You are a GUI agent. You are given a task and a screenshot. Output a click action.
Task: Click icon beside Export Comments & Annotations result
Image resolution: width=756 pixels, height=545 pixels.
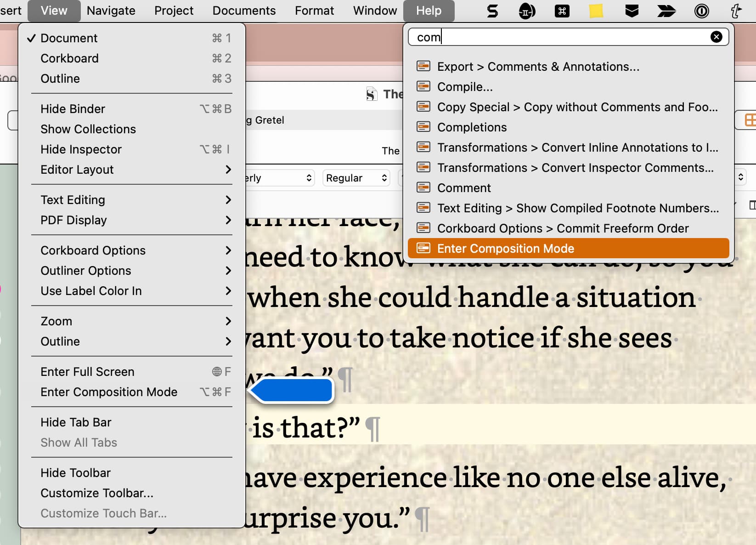(423, 66)
